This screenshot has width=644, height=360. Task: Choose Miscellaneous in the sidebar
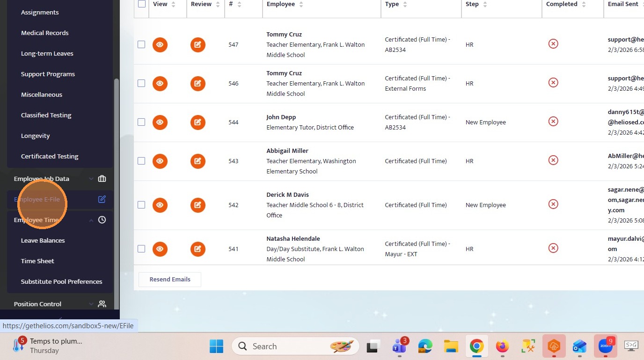pos(42,94)
